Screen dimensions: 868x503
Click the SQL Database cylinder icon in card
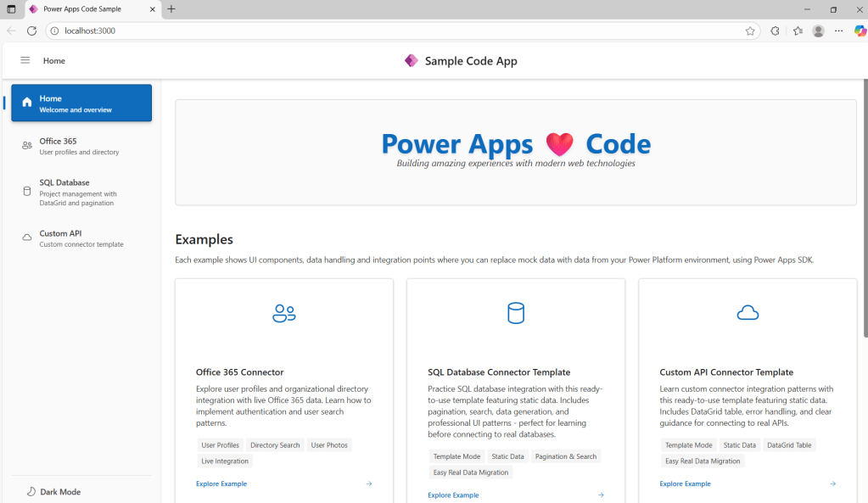(516, 313)
